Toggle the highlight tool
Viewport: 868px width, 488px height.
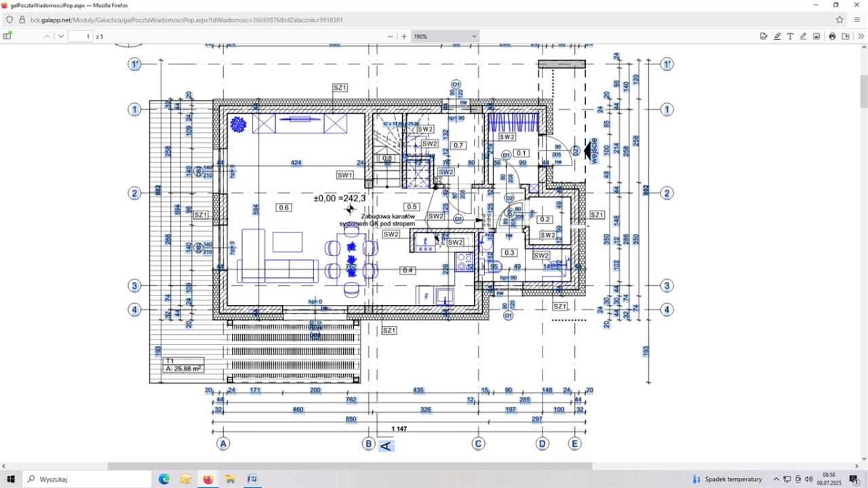(777, 36)
